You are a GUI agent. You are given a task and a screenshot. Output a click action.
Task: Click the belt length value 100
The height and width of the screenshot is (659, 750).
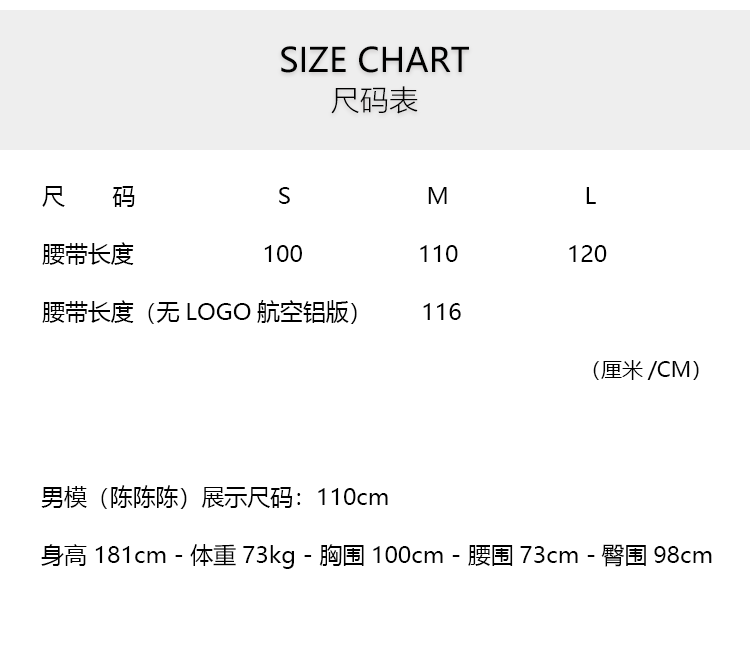tap(283, 254)
